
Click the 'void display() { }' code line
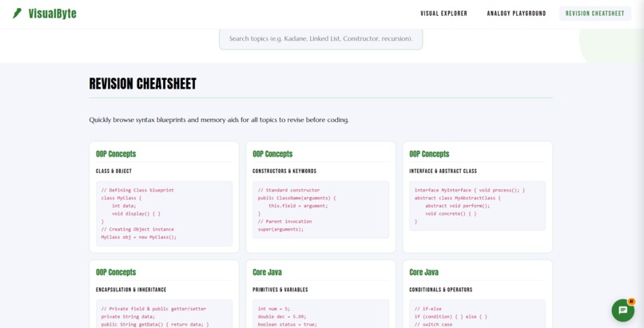click(x=136, y=214)
